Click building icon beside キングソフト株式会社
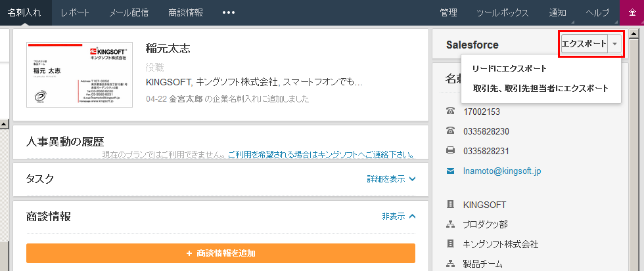Image resolution: width=644 pixels, height=271 pixels. pyautogui.click(x=451, y=244)
